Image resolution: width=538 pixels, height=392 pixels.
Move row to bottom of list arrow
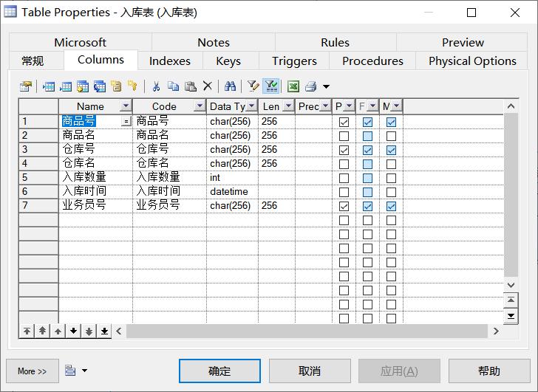(x=105, y=331)
